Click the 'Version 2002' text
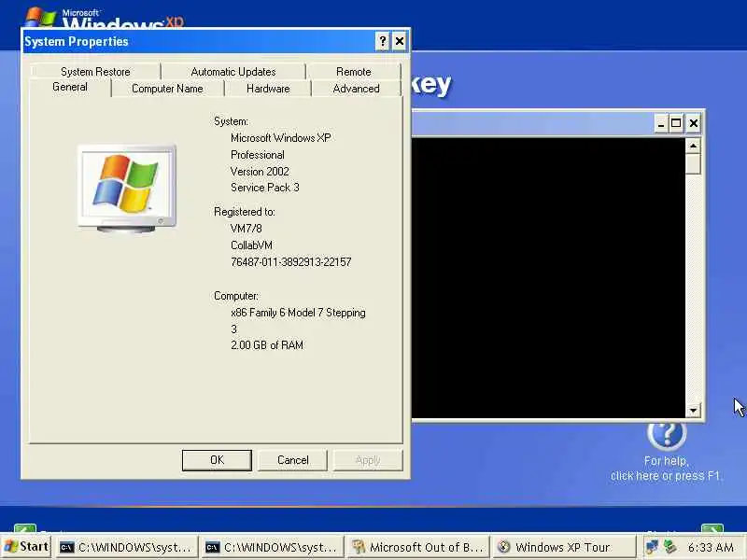The image size is (747, 560). [260, 172]
